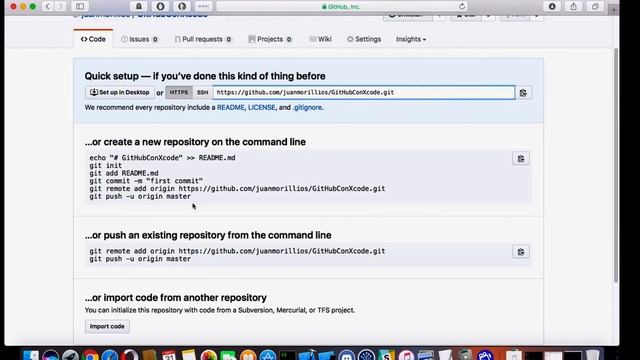This screenshot has height=360, width=640.
Task: Click the Safari address bar showing GitHub, Inc.
Action: tap(341, 7)
